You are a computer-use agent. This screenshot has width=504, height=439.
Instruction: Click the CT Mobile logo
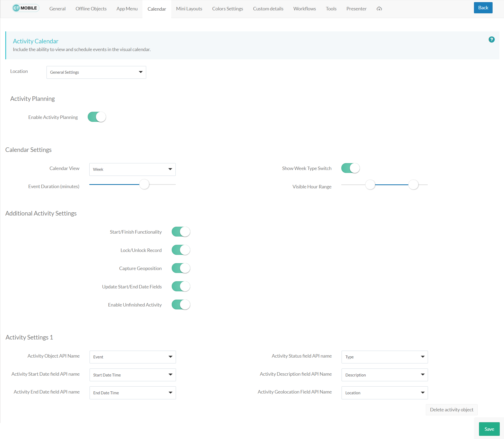pos(26,8)
